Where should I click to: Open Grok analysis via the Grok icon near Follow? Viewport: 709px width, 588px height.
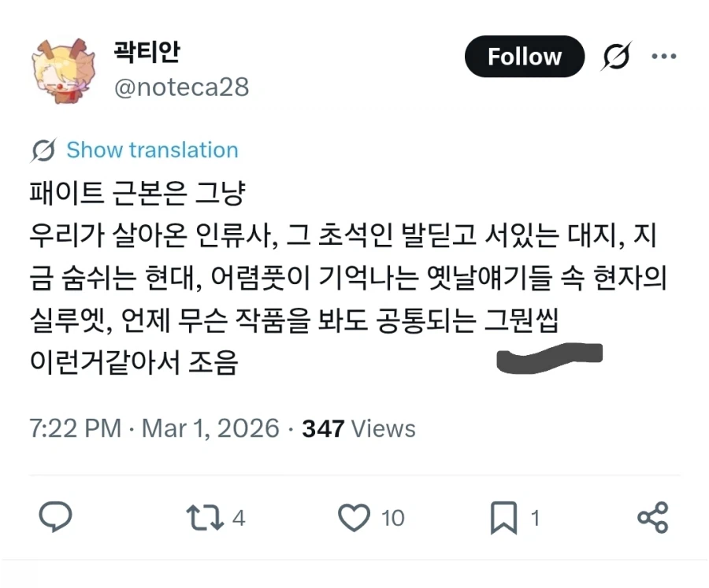(x=614, y=57)
